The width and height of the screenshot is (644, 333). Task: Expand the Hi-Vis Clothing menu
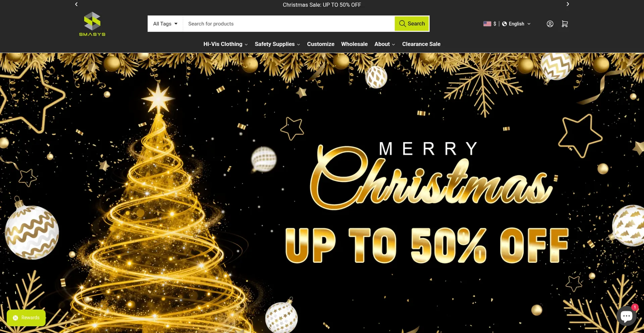225,44
